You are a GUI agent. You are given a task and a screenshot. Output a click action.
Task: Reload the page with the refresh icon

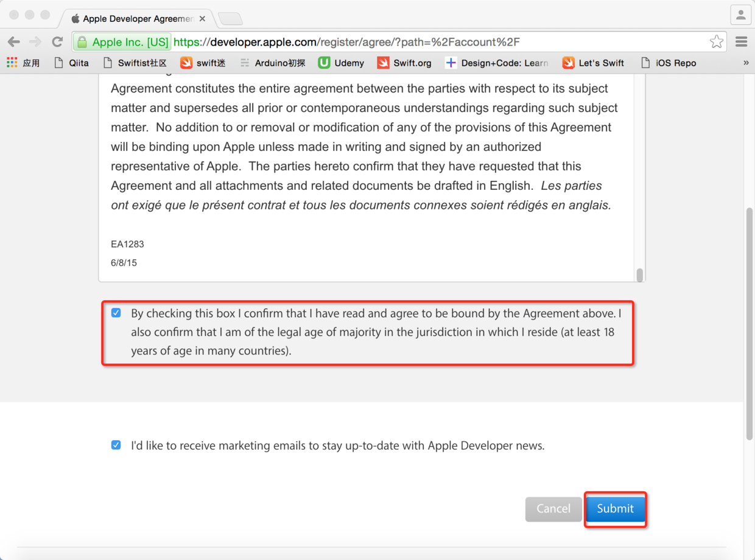[57, 42]
